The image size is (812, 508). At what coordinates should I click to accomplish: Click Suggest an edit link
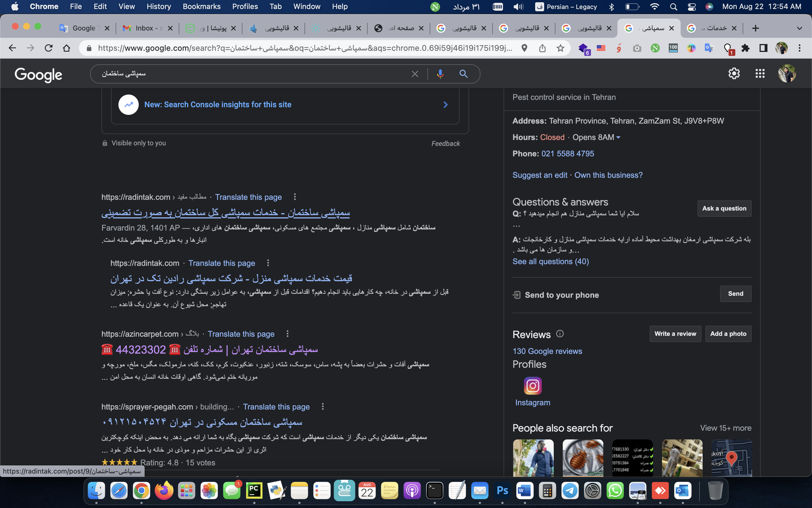click(x=540, y=175)
